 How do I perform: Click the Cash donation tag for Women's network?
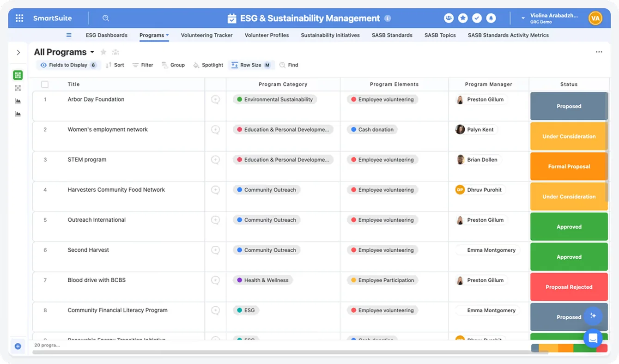coord(372,130)
